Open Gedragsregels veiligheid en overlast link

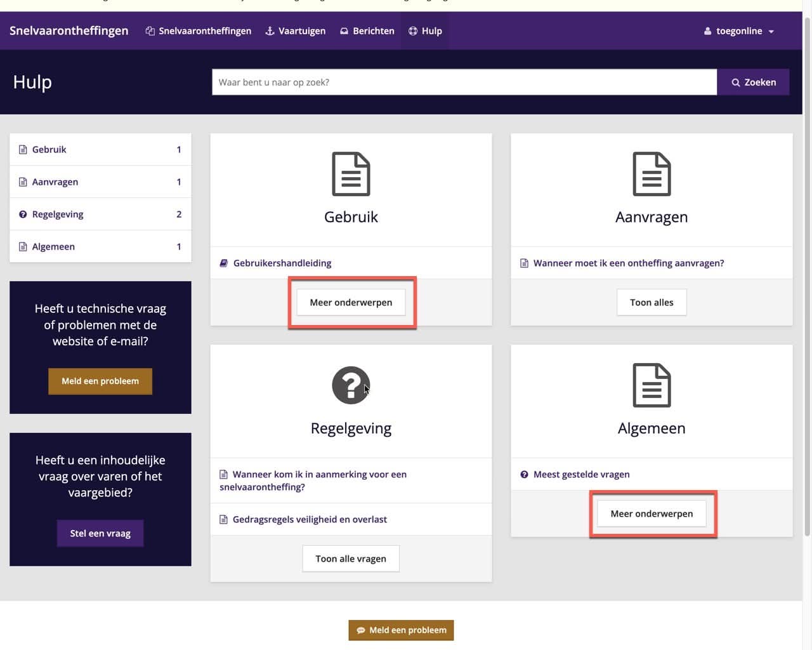tap(310, 519)
